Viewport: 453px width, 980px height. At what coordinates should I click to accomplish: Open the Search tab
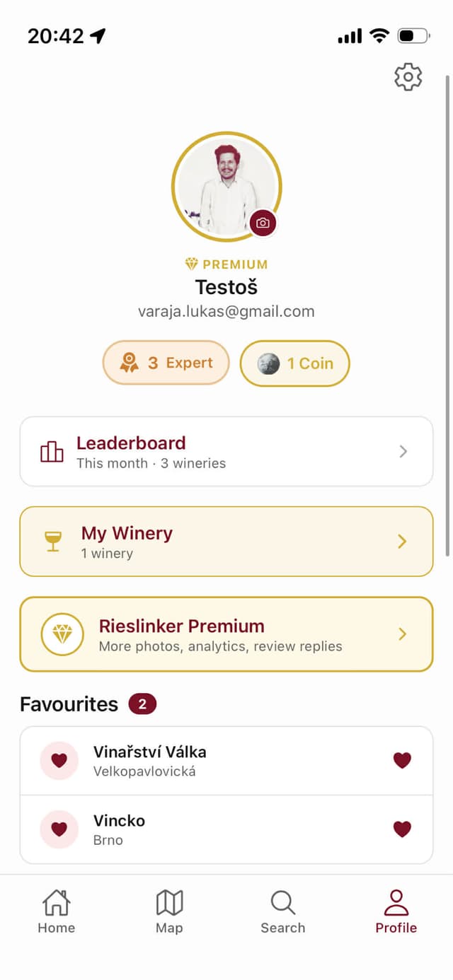point(282,912)
